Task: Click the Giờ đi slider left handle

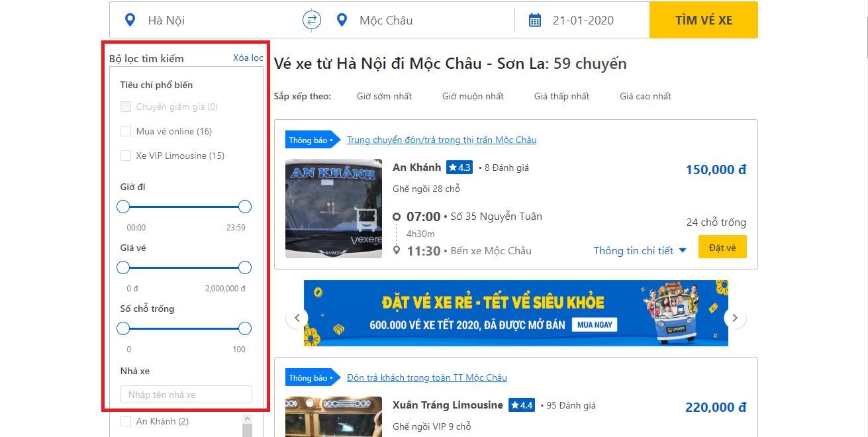Action: pos(123,207)
